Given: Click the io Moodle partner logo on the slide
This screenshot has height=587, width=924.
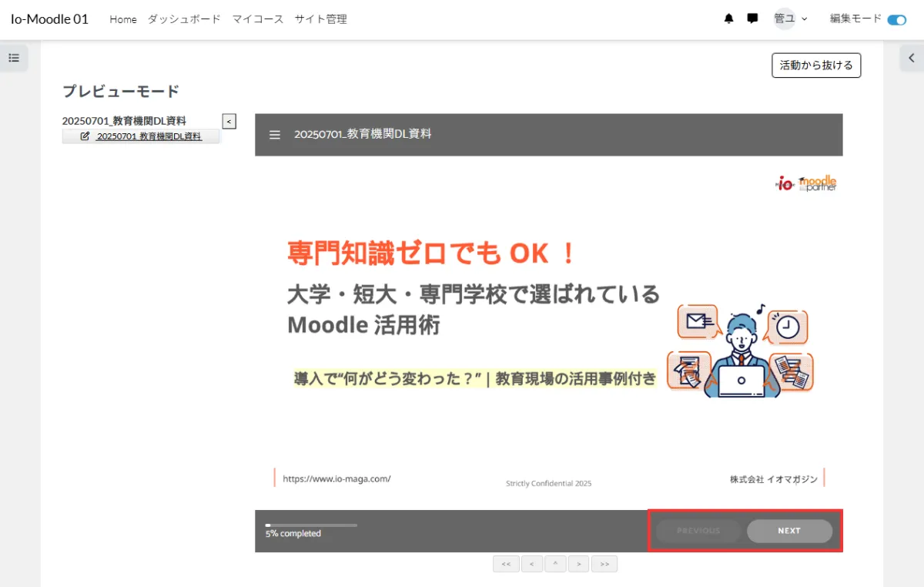Looking at the screenshot, I should 805,183.
